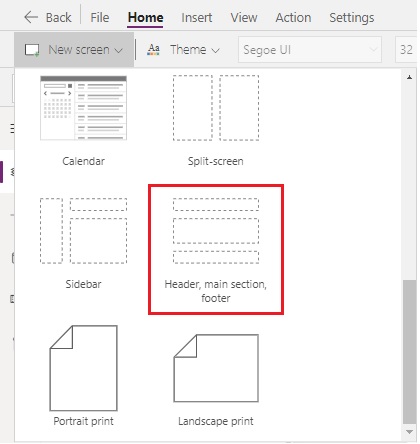Open the Segoe UI font dropdown

tap(310, 50)
